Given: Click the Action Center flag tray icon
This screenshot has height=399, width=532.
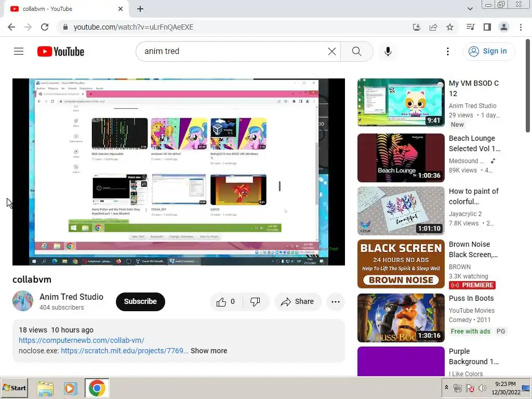Looking at the screenshot, I should pyautogui.click(x=470, y=388).
